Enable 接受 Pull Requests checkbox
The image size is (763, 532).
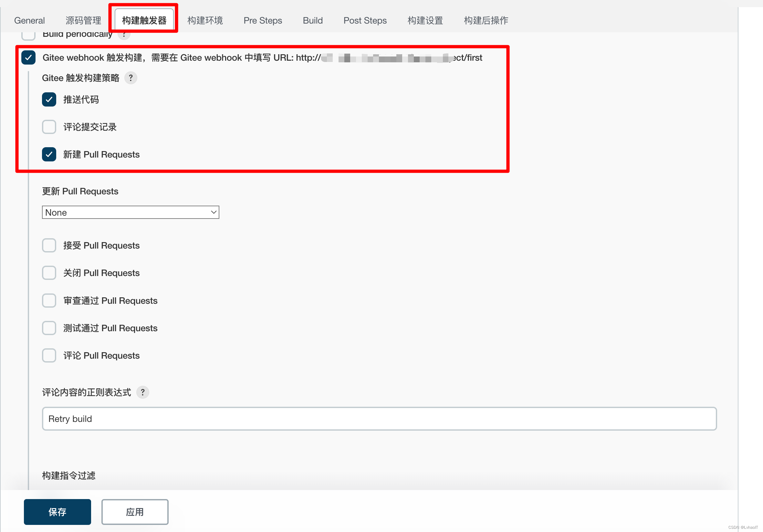point(49,245)
